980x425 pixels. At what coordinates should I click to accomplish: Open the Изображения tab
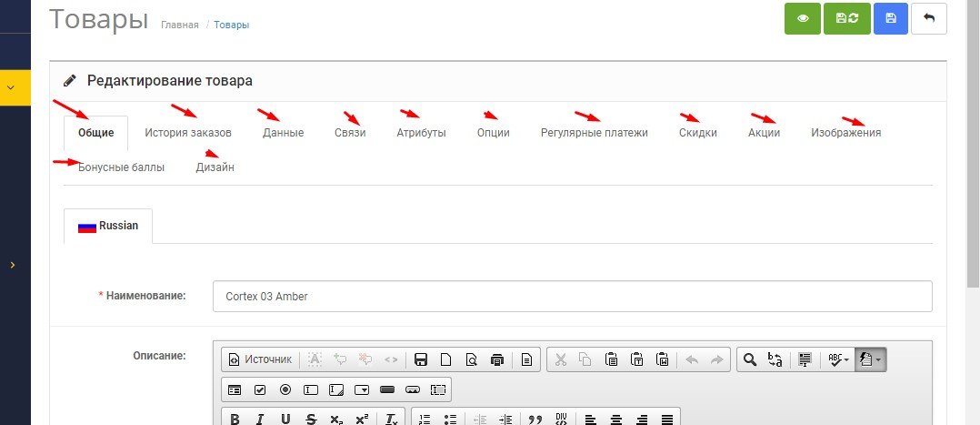coord(846,133)
